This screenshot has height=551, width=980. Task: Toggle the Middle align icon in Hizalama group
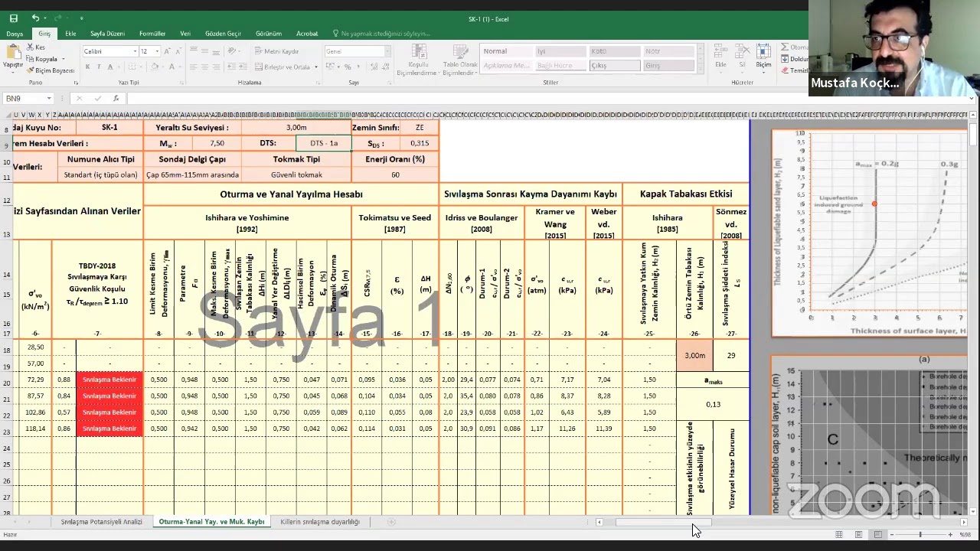point(204,51)
